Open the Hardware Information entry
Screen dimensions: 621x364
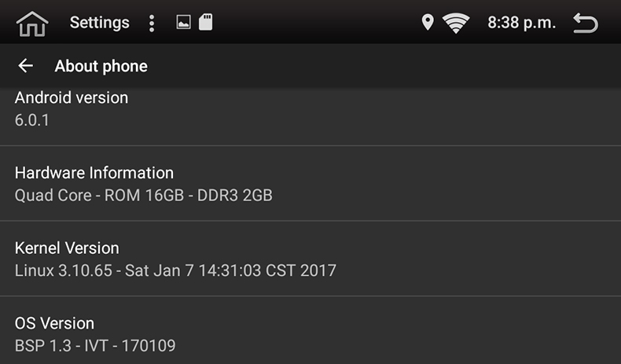(x=94, y=173)
